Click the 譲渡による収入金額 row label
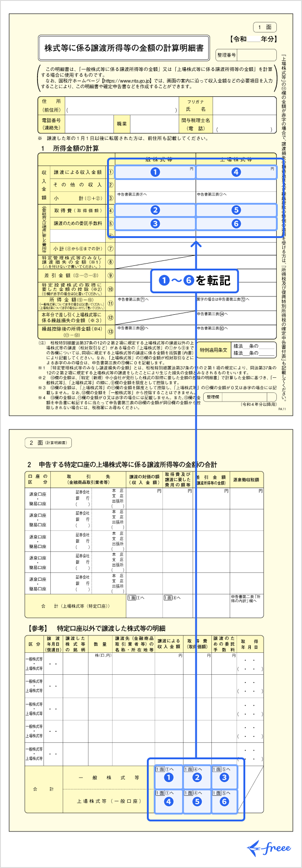Image resolution: width=302 pixels, height=868 pixels. (78, 172)
